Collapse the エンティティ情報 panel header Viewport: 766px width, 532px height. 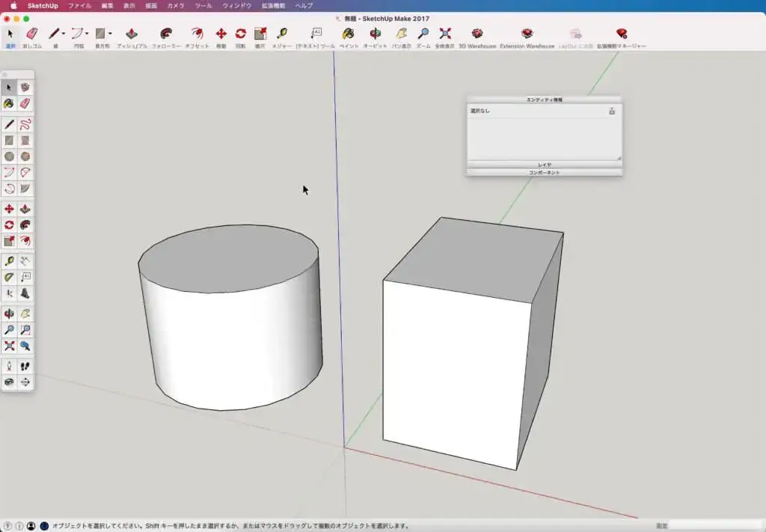point(545,100)
